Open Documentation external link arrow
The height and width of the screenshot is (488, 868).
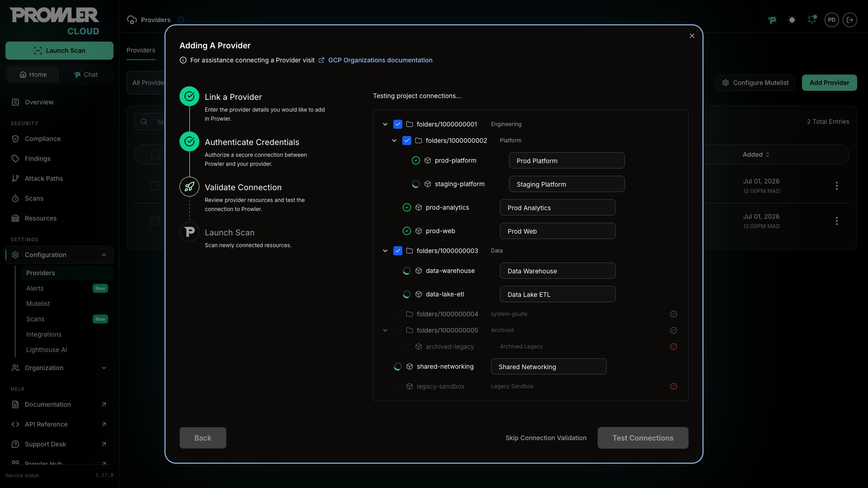[104, 404]
